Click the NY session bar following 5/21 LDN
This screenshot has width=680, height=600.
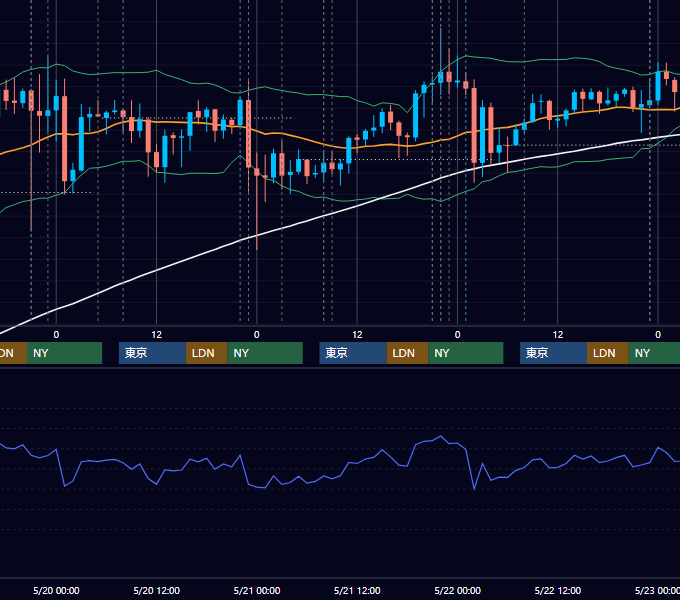466,353
